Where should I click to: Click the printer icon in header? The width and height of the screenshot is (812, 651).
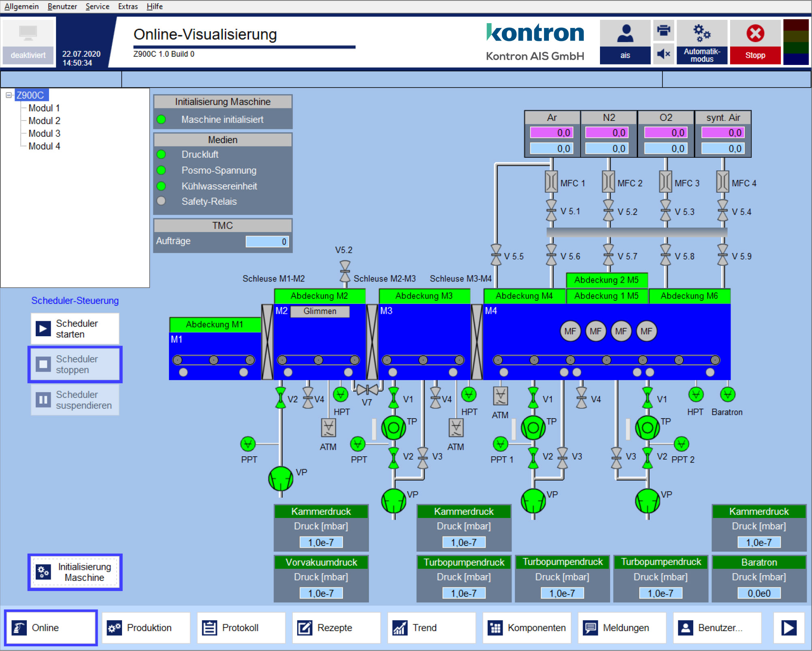[x=663, y=30]
